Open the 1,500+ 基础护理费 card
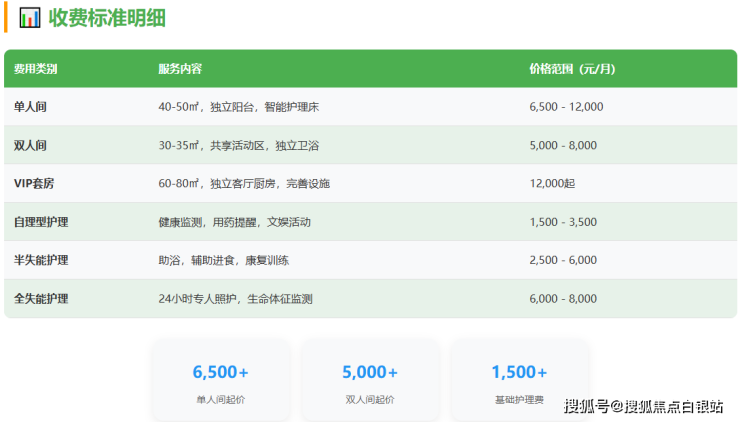 pos(519,380)
